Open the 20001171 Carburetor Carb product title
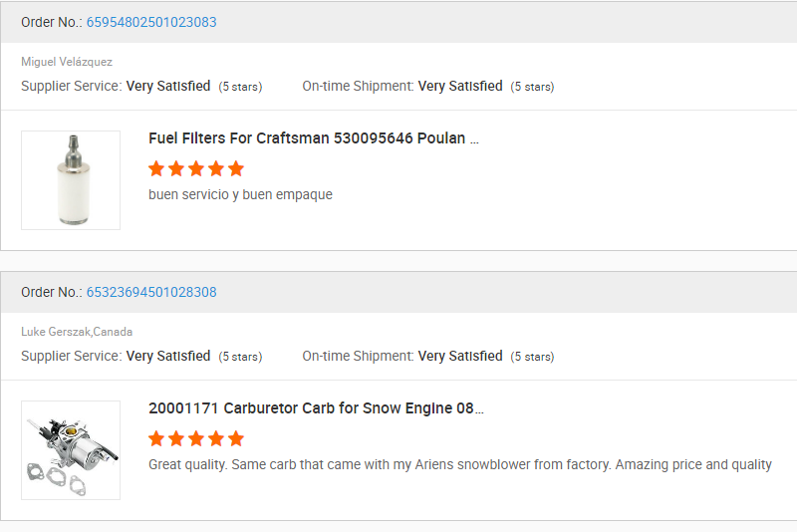The height and width of the screenshot is (532, 797). (x=316, y=408)
